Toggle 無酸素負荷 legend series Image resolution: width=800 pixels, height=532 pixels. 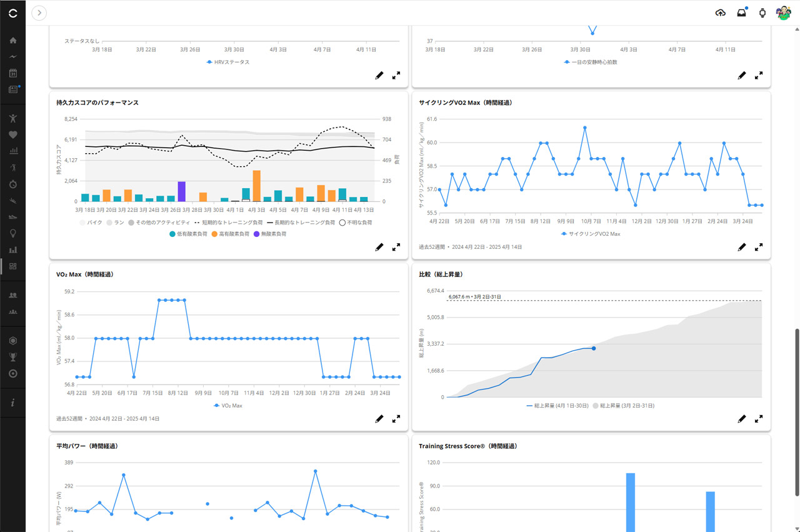[269, 233]
